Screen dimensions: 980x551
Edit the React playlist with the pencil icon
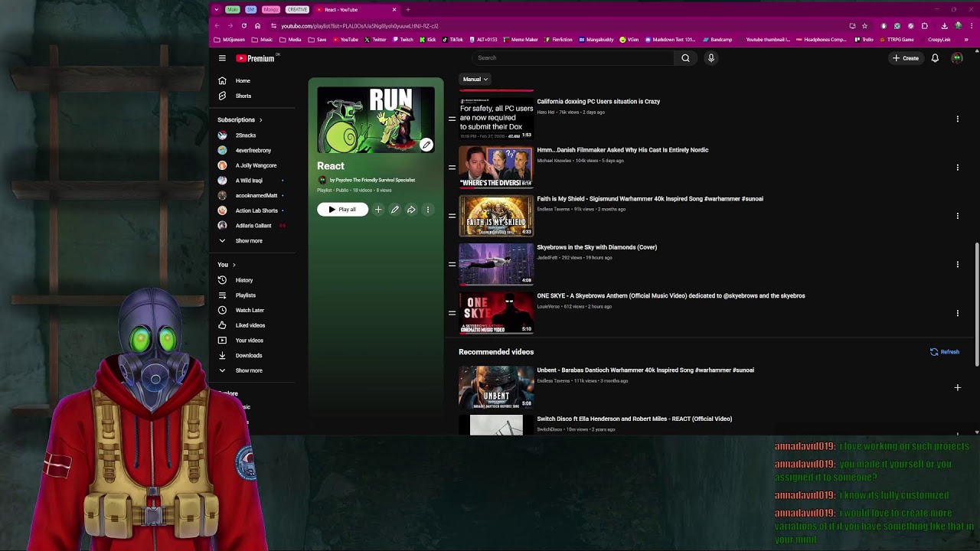coord(395,210)
